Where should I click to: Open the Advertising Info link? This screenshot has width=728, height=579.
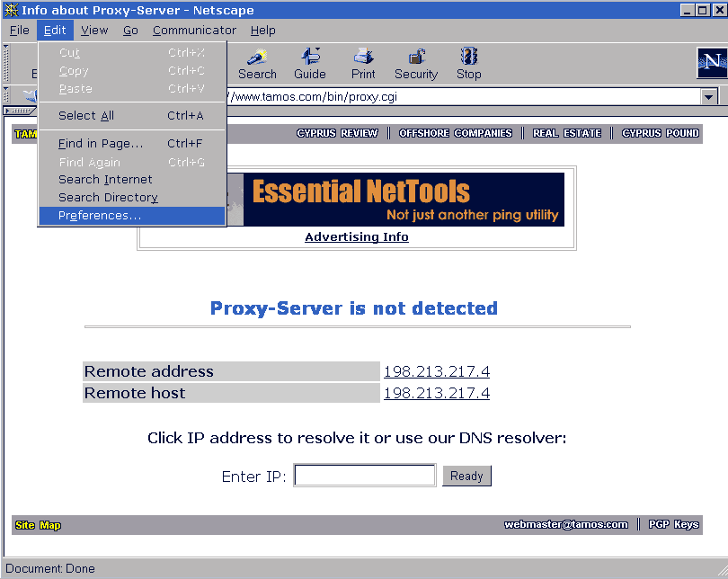tap(357, 236)
